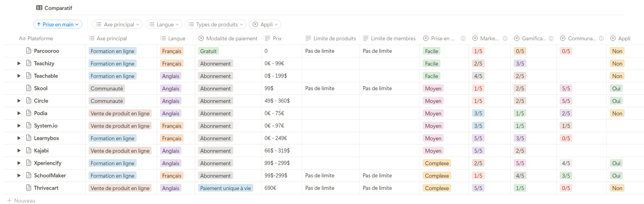Screen dimensions: 644x204
Task: Expand the Teachizy row
Action: [19, 63]
